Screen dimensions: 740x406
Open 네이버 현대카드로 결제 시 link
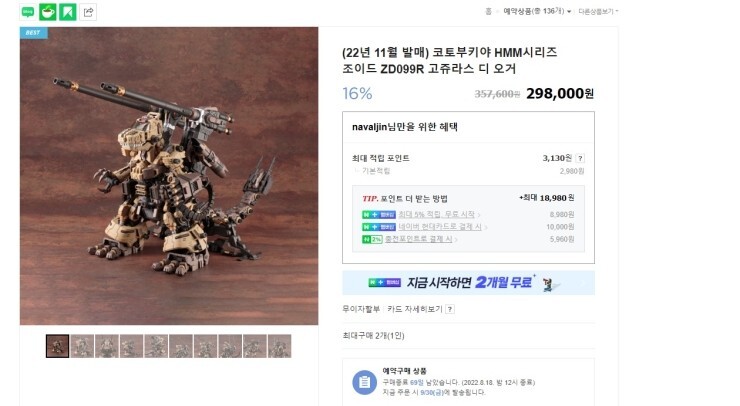pyautogui.click(x=442, y=227)
